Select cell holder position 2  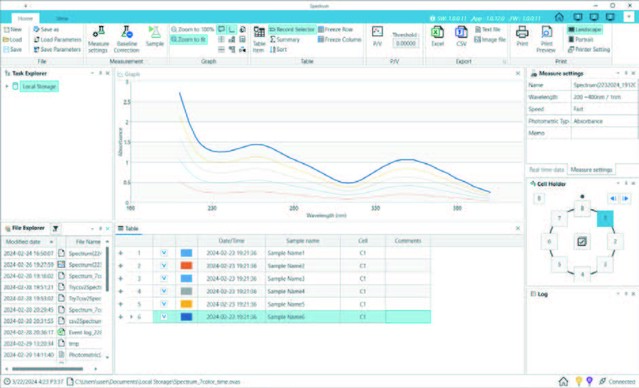click(615, 242)
